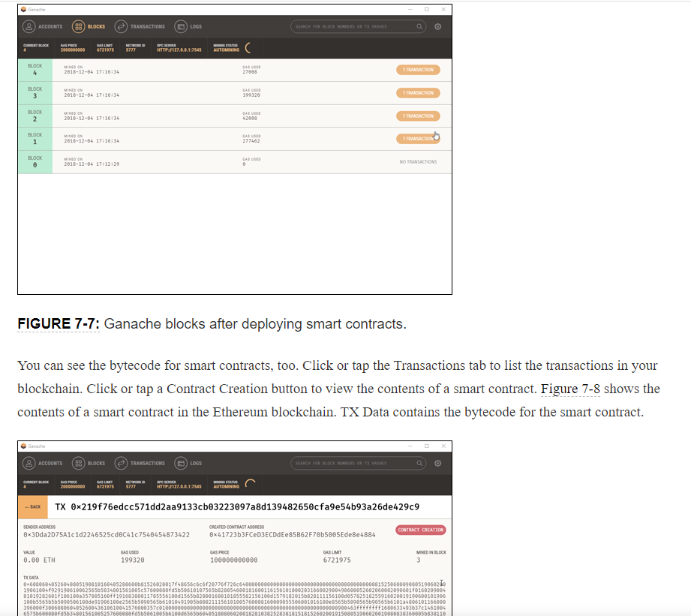Viewport: 691px width, 616px height.
Task: Click gas used value 277462
Action: pyautogui.click(x=251, y=141)
